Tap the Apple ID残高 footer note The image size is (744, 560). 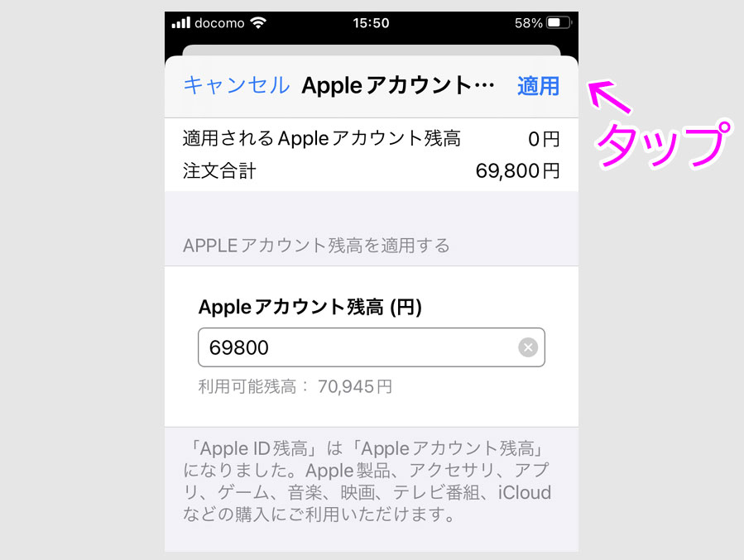(367, 481)
